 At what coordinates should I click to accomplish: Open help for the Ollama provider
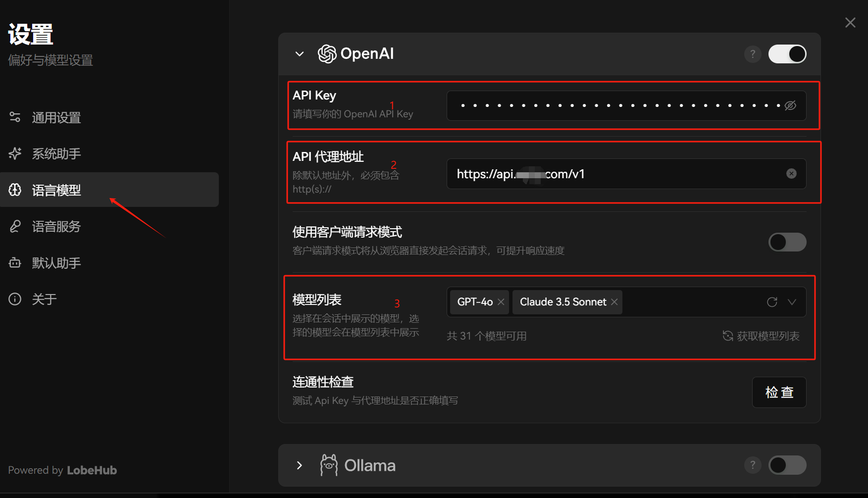point(753,465)
